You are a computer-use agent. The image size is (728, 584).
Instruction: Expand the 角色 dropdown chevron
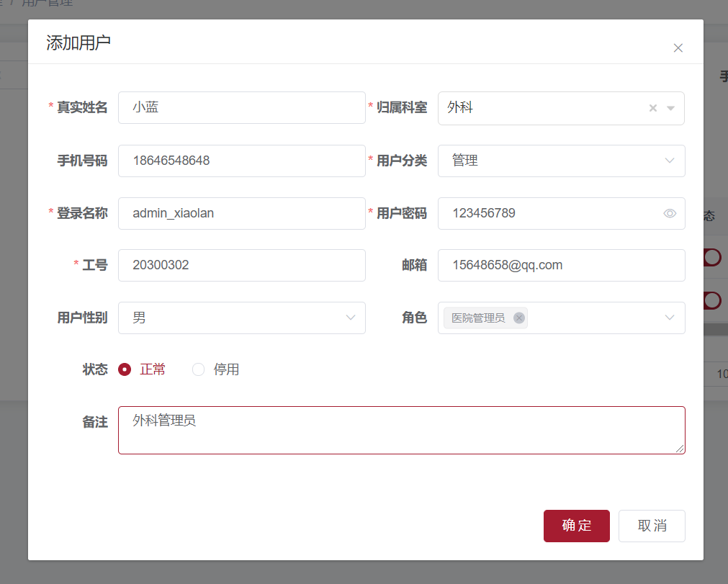670,318
